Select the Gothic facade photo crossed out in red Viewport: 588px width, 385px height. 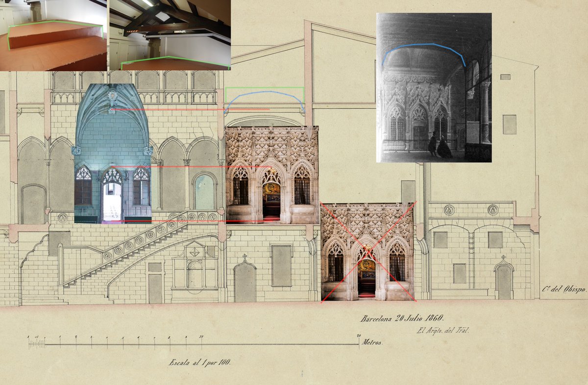368,252
